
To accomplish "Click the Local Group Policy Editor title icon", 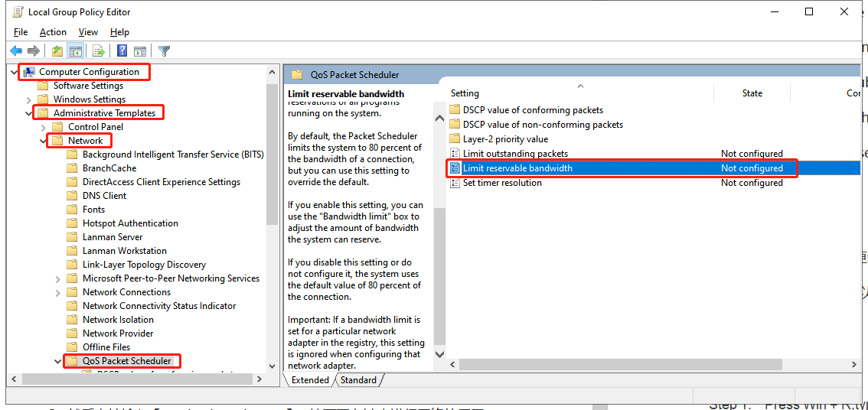I will tap(17, 11).
